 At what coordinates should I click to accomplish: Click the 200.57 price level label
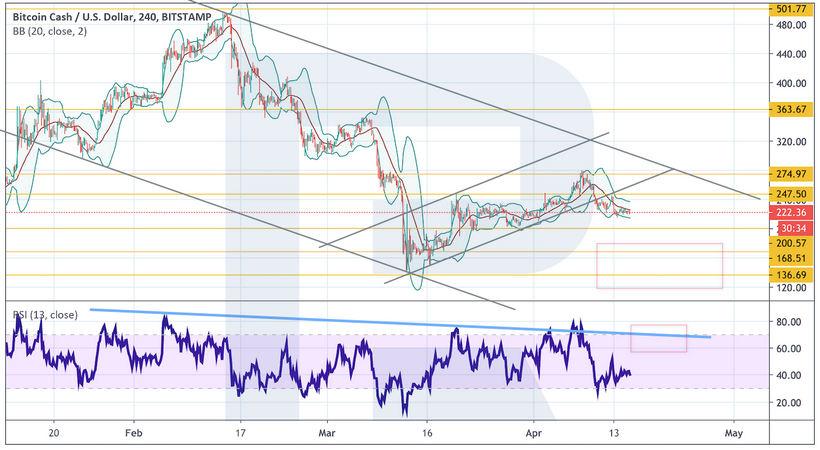pyautogui.click(x=791, y=243)
